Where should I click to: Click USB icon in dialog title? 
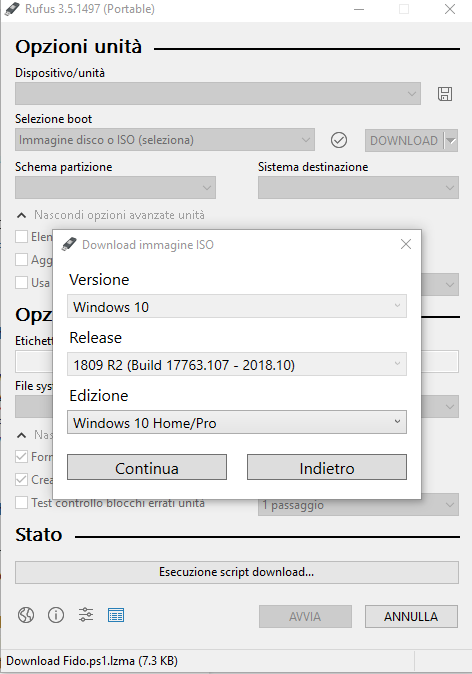click(x=69, y=245)
